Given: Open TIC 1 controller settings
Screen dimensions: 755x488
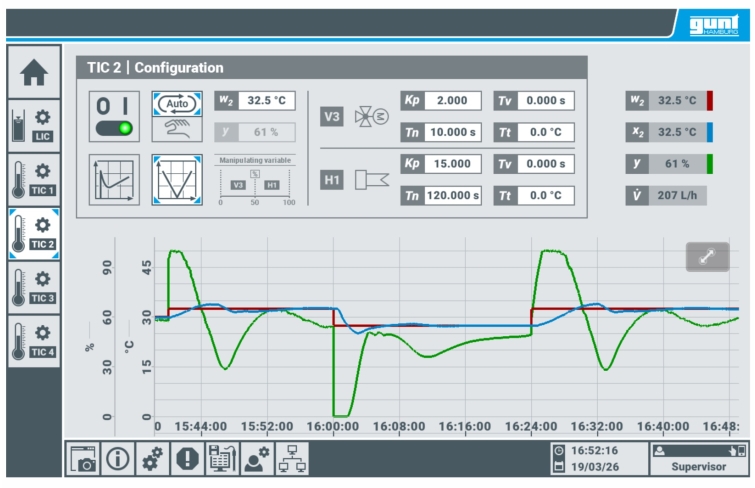Looking at the screenshot, I should (34, 180).
